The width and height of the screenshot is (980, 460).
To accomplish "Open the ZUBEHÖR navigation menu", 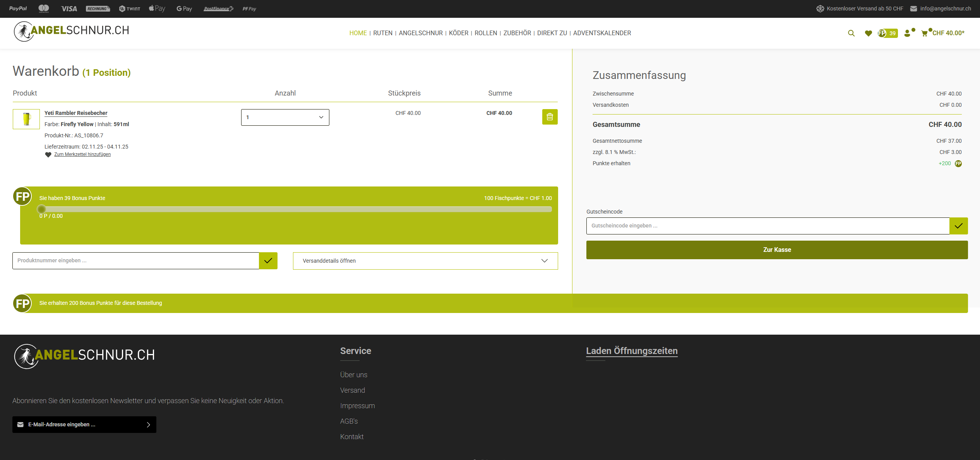I will tap(517, 33).
